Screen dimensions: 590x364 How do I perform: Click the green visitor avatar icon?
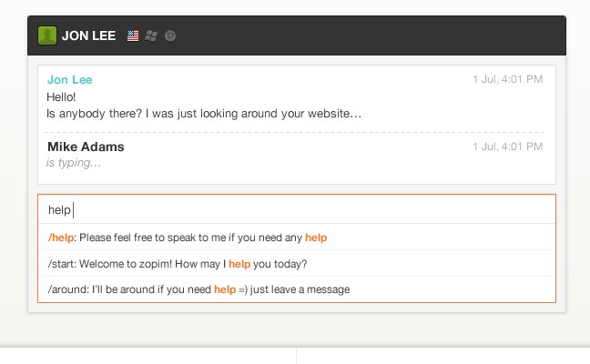coord(47,35)
